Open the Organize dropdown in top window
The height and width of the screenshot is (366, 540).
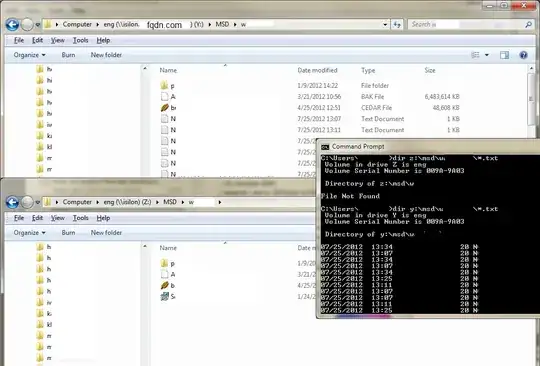click(29, 55)
